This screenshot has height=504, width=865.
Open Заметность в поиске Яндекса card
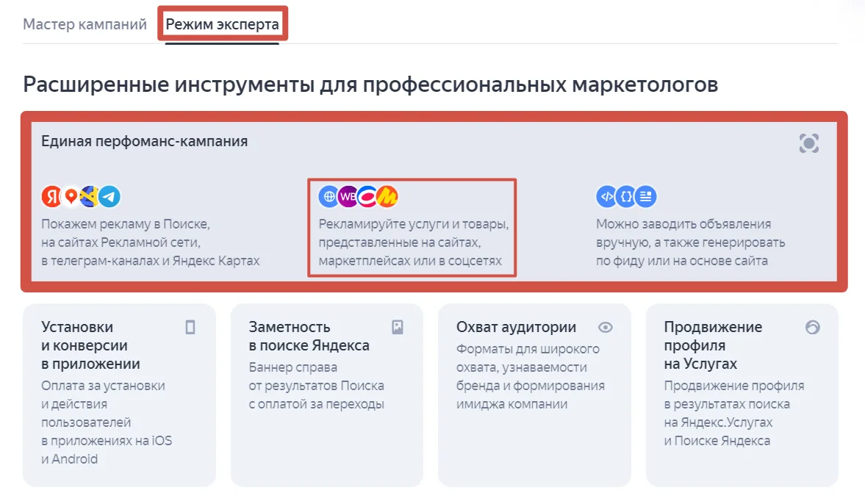pos(326,395)
